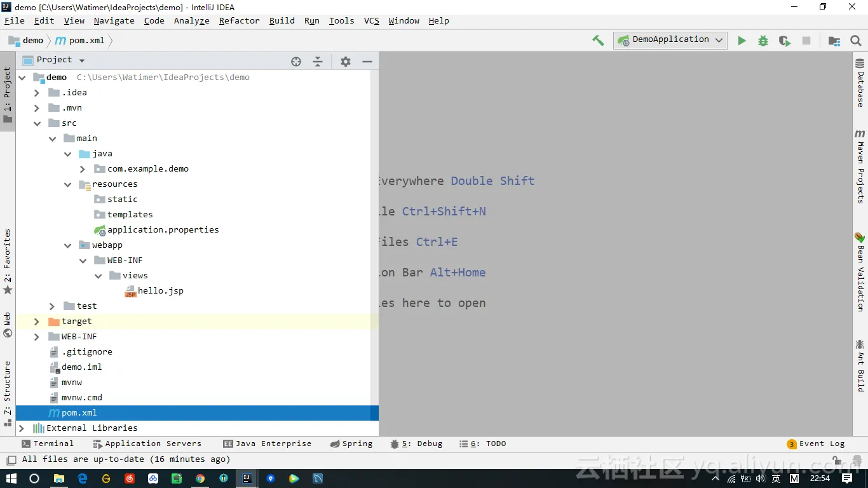868x488 pixels.
Task: Open the Navigate menu
Action: coord(114,20)
